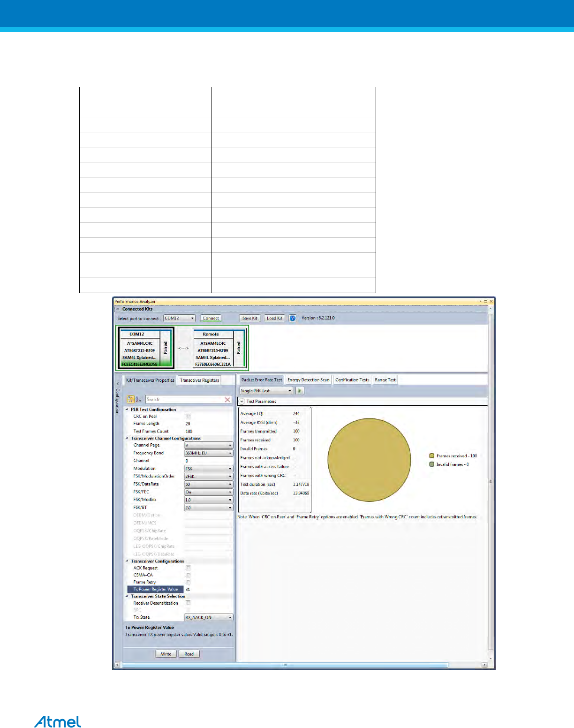
Task: Open the Energy Detection Scan tab
Action: pyautogui.click(x=309, y=380)
